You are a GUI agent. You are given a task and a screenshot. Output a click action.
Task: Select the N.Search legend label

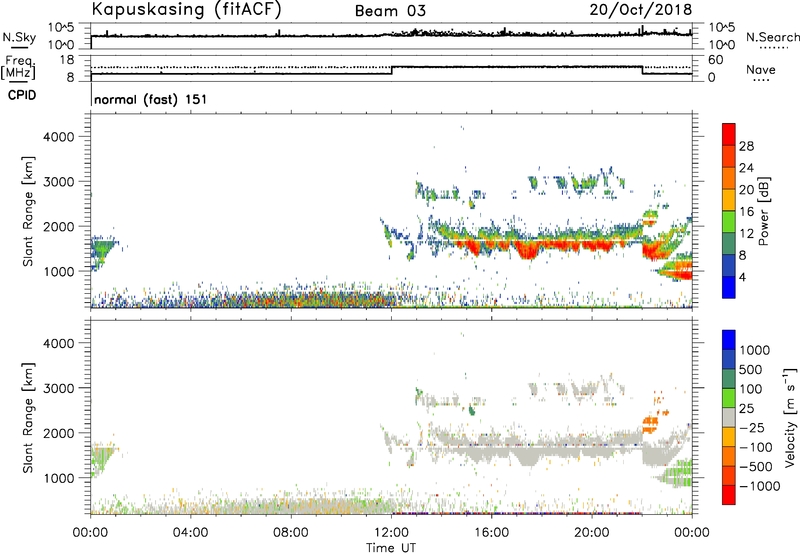pyautogui.click(x=772, y=37)
